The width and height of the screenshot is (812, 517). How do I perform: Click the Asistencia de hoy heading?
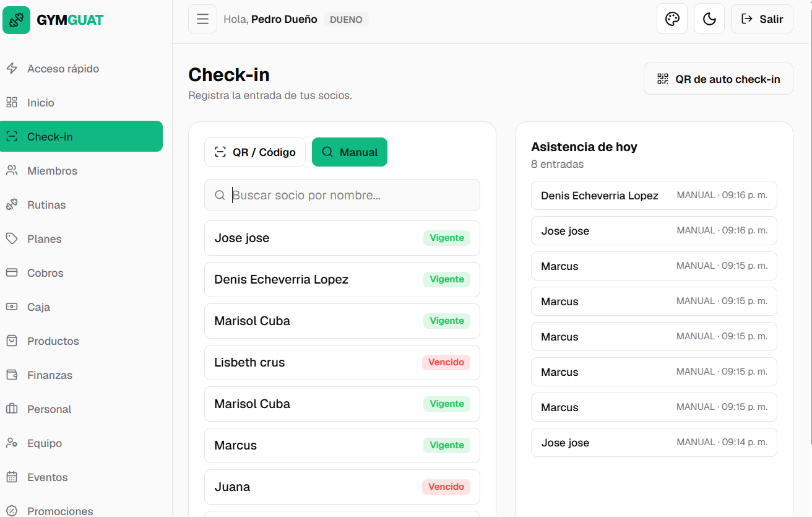[584, 147]
